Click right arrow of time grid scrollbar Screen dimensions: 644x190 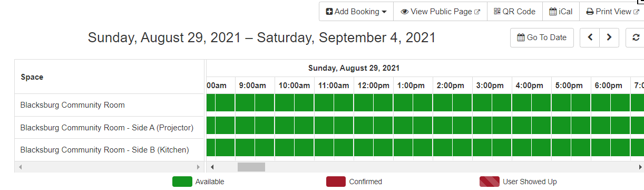pyautogui.click(x=640, y=167)
